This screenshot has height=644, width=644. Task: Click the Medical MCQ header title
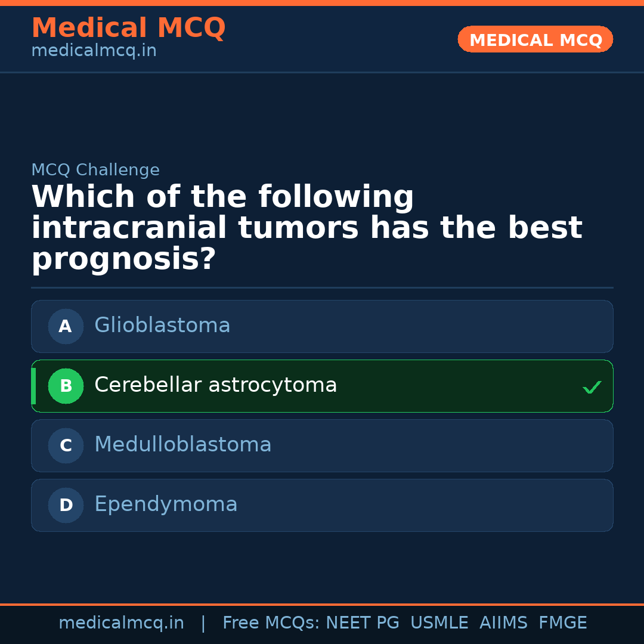[128, 28]
